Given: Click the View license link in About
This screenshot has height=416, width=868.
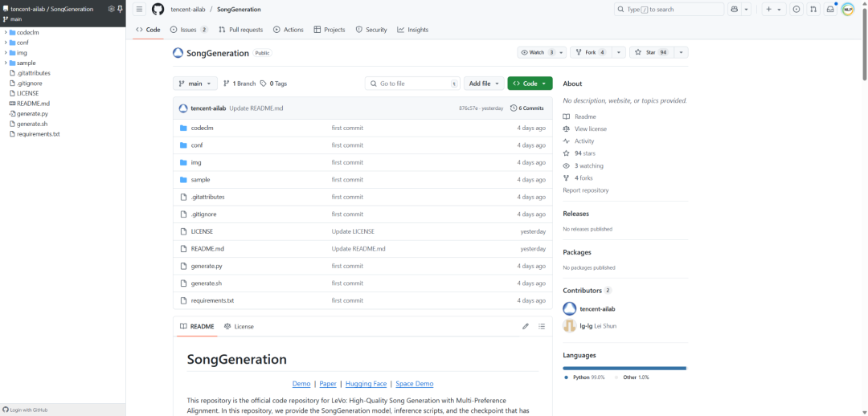Looking at the screenshot, I should coord(591,128).
